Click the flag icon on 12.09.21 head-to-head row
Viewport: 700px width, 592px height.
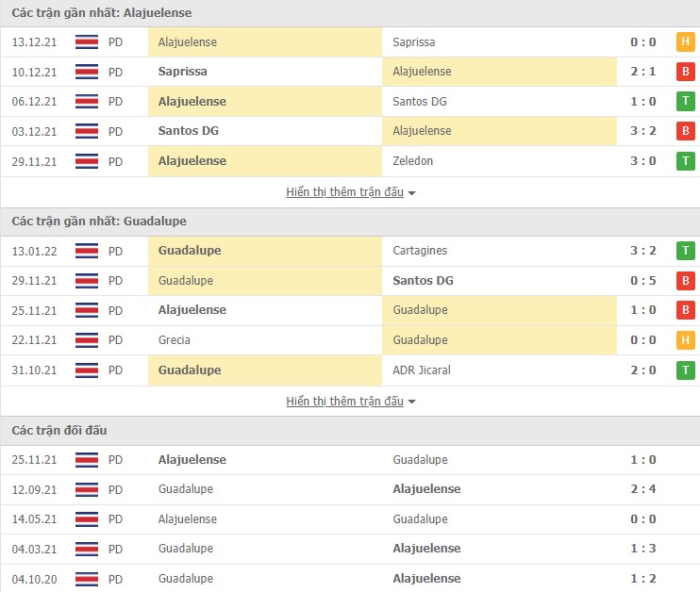pyautogui.click(x=87, y=489)
